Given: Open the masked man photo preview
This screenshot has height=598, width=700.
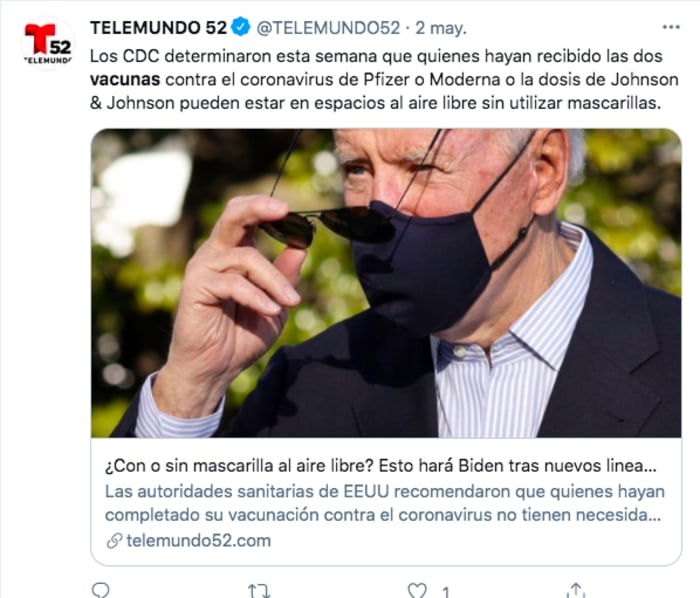Looking at the screenshot, I should click(386, 283).
